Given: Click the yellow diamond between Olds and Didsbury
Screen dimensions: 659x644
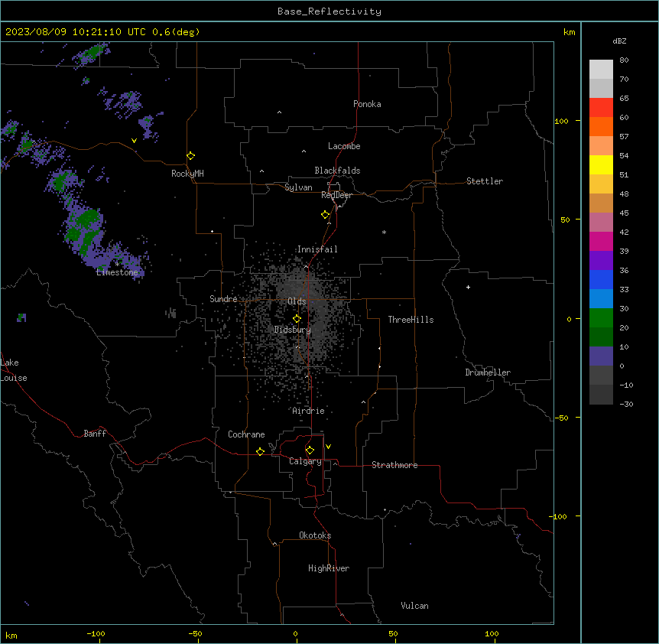Looking at the screenshot, I should click(297, 318).
